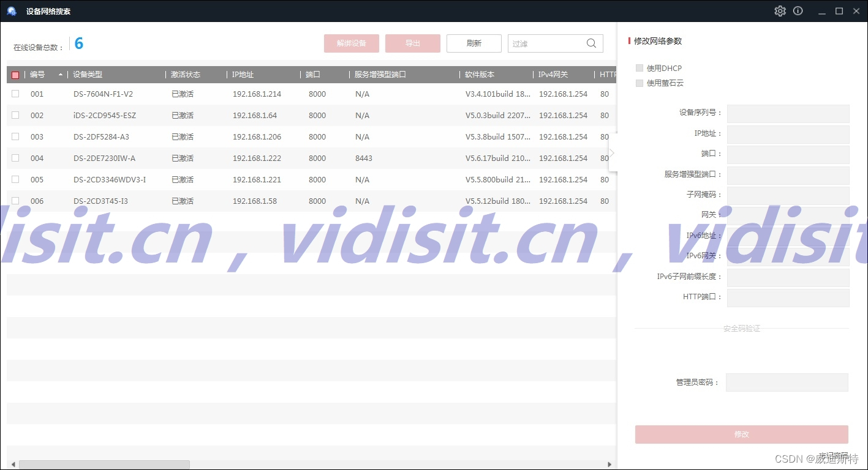Select device row DS-2CD3T45-I3

(311, 201)
